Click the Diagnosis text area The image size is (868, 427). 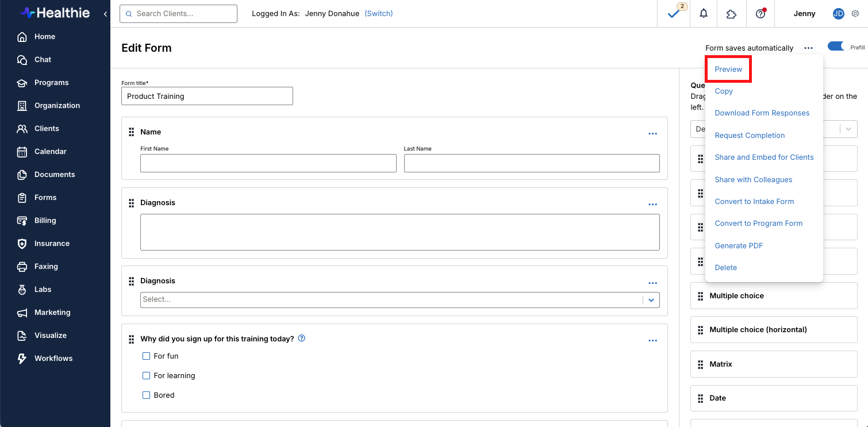click(400, 232)
